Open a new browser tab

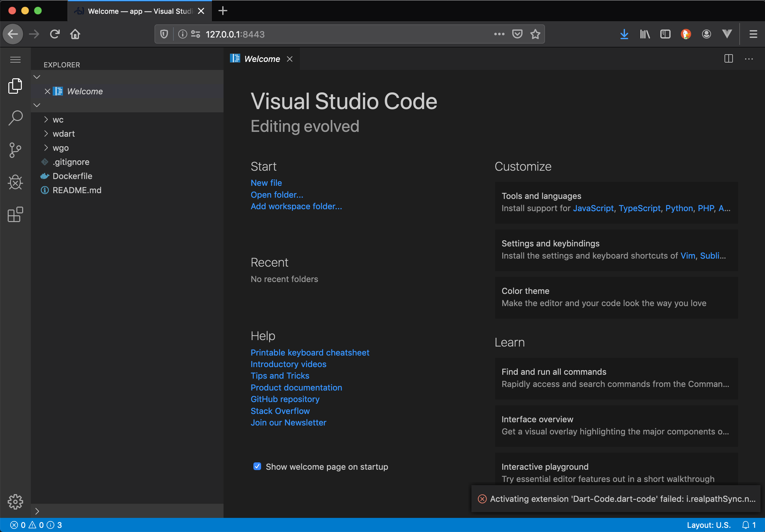(223, 11)
